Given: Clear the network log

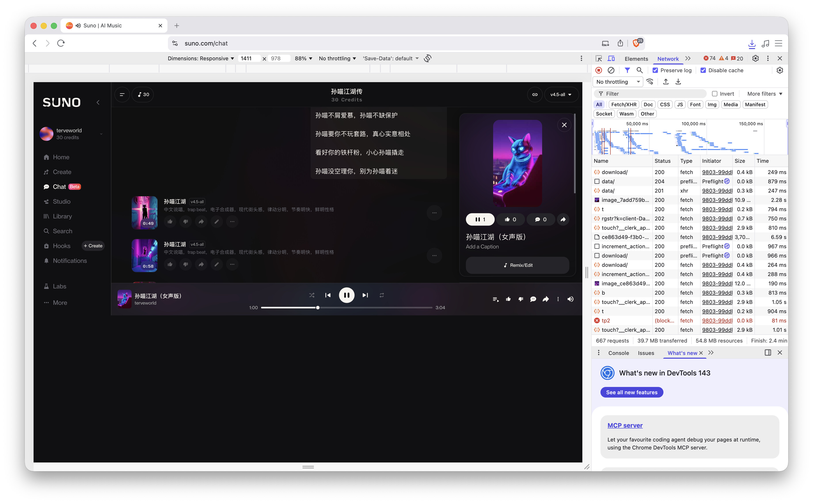Looking at the screenshot, I should 611,70.
